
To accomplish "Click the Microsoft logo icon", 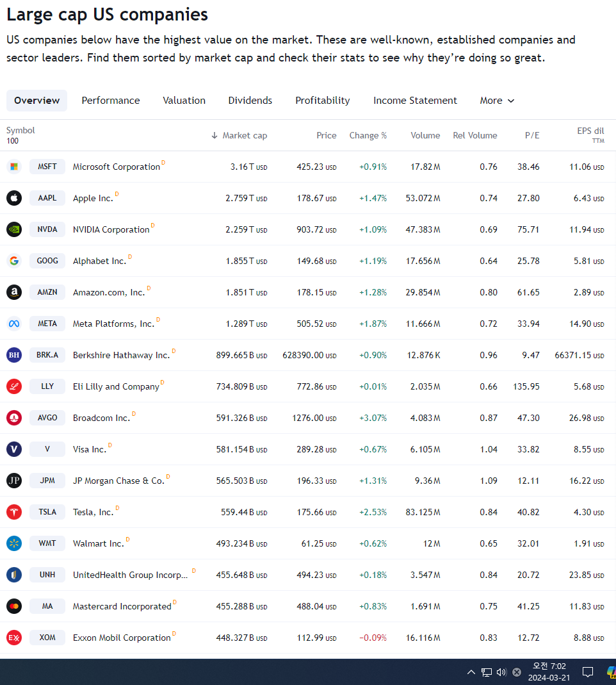I will tap(14, 167).
